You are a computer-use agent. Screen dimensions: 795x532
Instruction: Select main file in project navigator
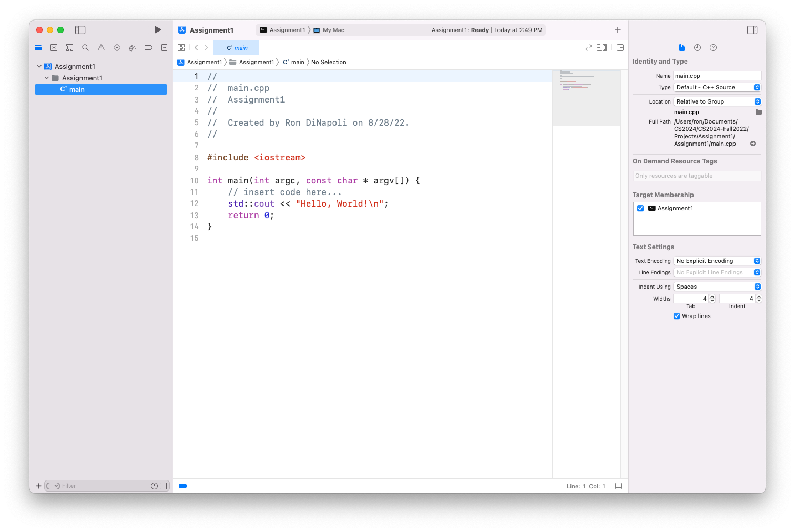[x=77, y=89]
